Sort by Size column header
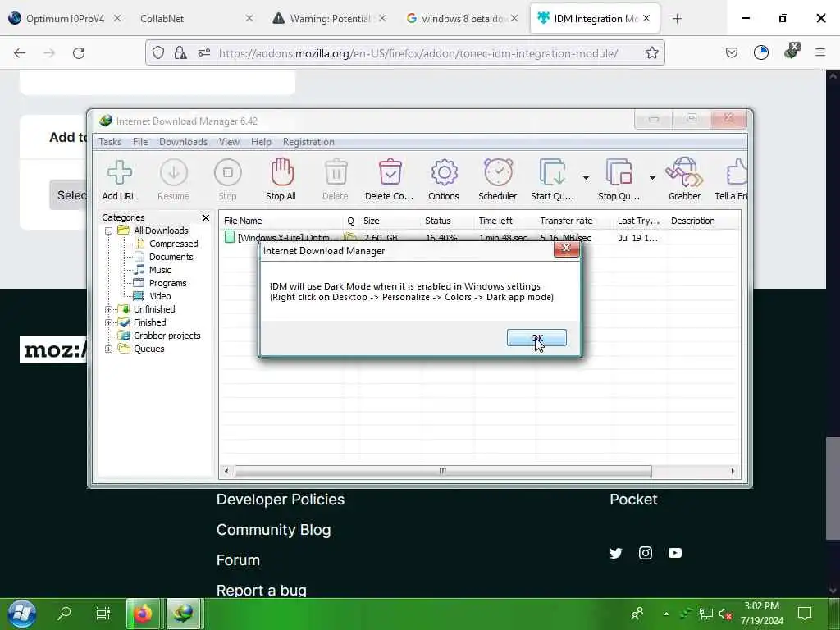 pyautogui.click(x=390, y=221)
